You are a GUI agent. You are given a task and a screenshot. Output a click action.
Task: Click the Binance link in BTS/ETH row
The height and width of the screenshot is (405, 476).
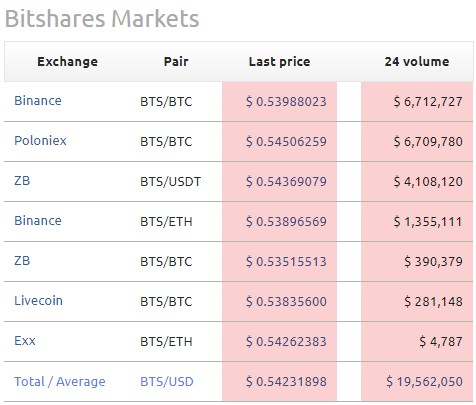pyautogui.click(x=38, y=221)
